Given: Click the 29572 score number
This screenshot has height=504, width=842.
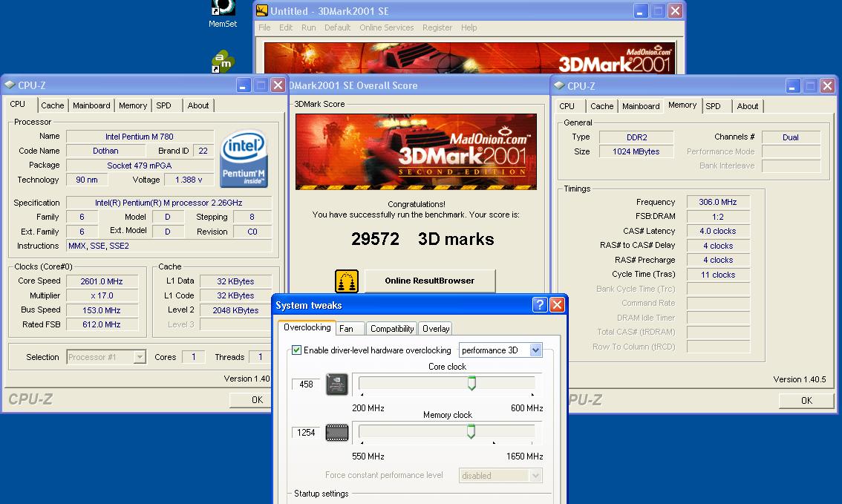Looking at the screenshot, I should coord(376,239).
